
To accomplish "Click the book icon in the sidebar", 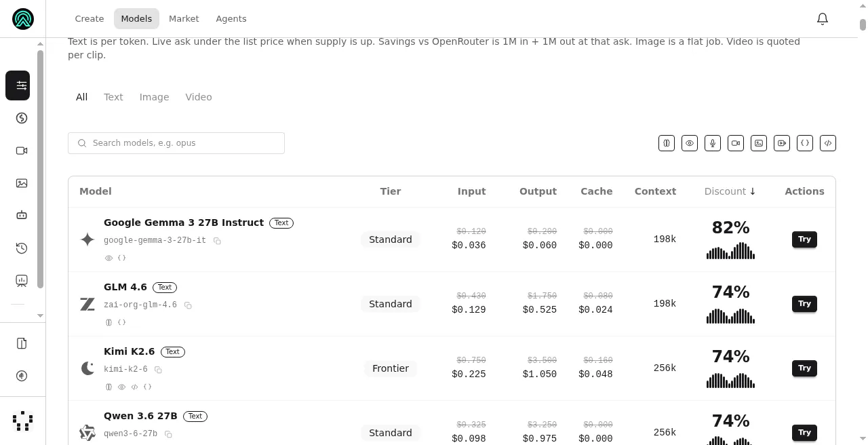I will pyautogui.click(x=22, y=343).
